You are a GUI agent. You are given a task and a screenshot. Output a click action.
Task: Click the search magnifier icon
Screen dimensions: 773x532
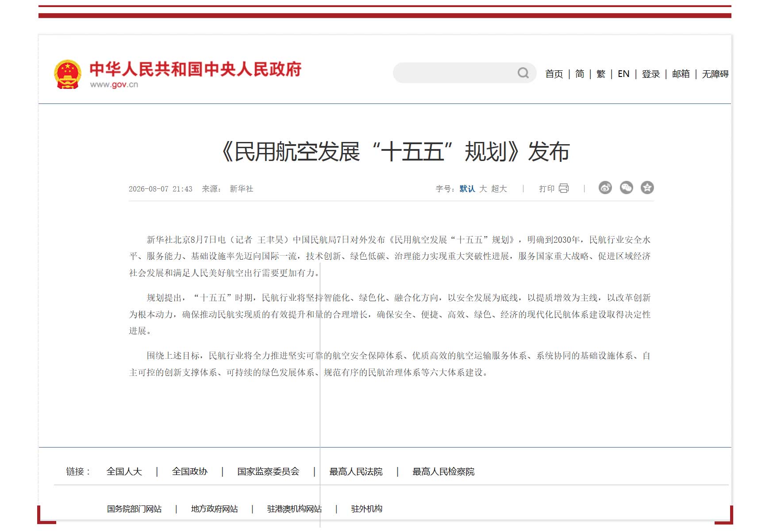523,73
